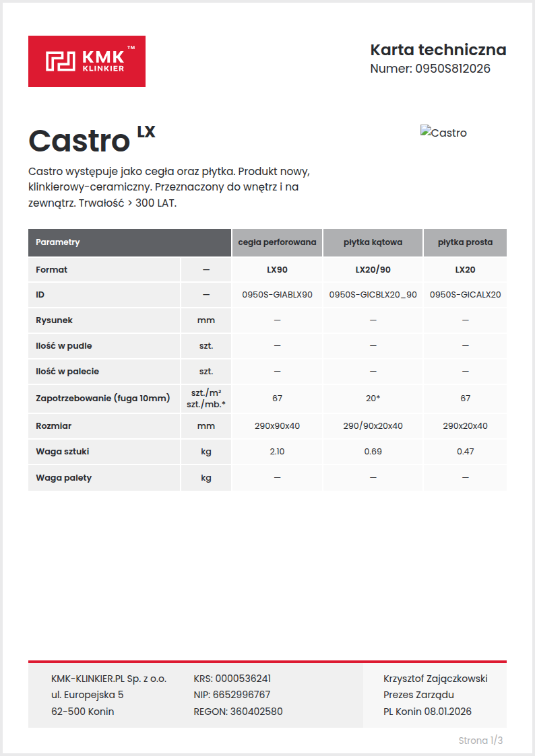Screen dimensions: 535x756
Task: Click the KMK Klinkier logo
Action: click(87, 61)
